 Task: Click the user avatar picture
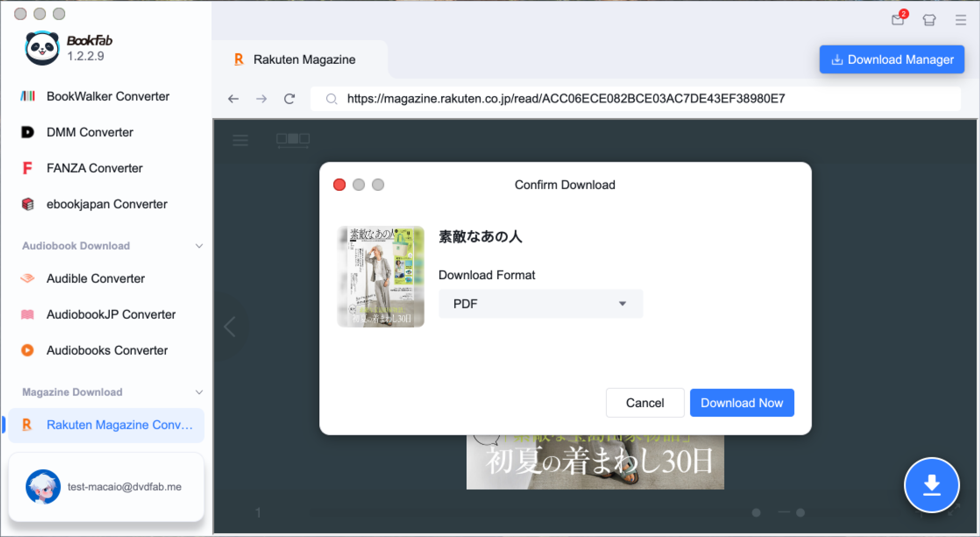43,487
